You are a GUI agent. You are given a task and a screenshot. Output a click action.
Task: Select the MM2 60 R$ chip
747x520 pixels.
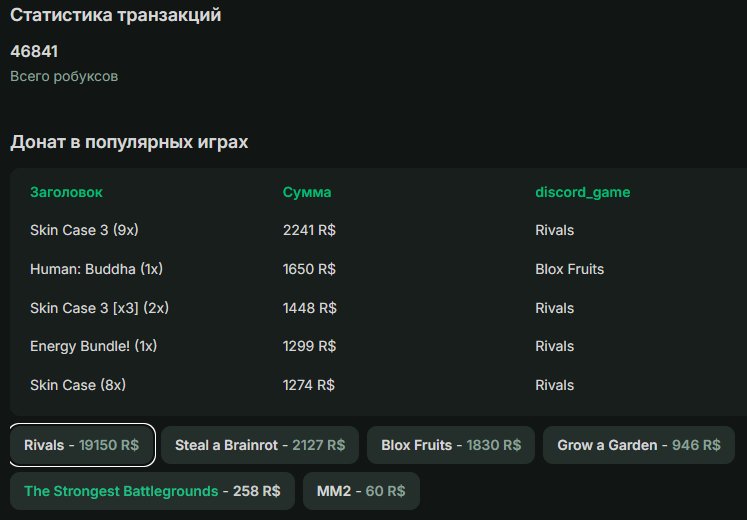(361, 491)
